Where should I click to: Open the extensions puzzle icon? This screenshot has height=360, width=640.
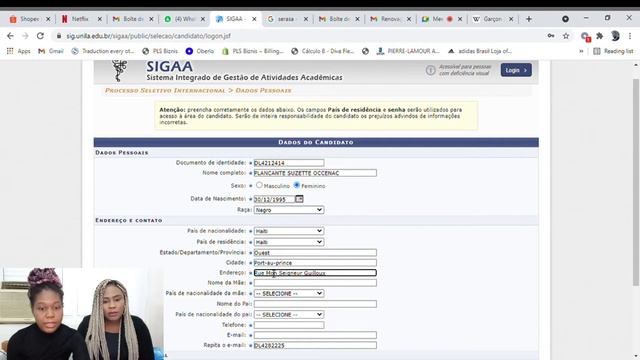(x=600, y=36)
